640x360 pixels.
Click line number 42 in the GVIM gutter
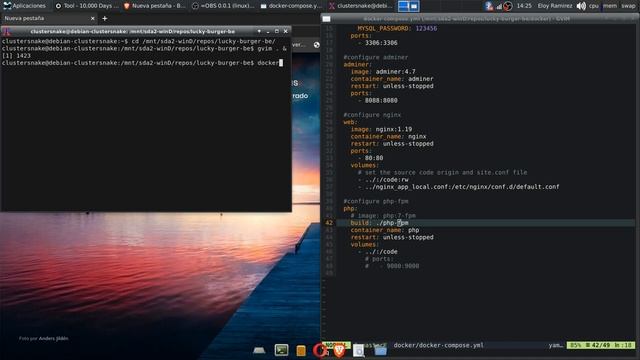click(x=329, y=223)
